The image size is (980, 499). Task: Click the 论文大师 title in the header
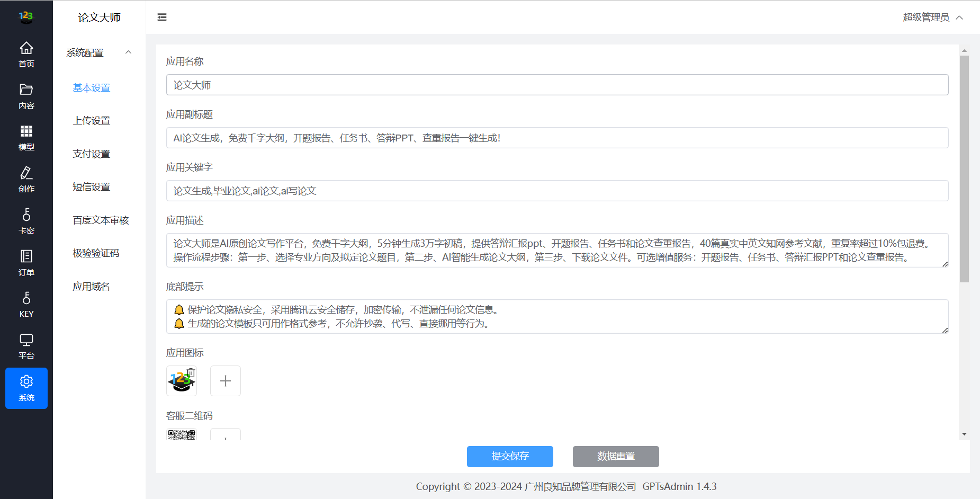coord(100,17)
